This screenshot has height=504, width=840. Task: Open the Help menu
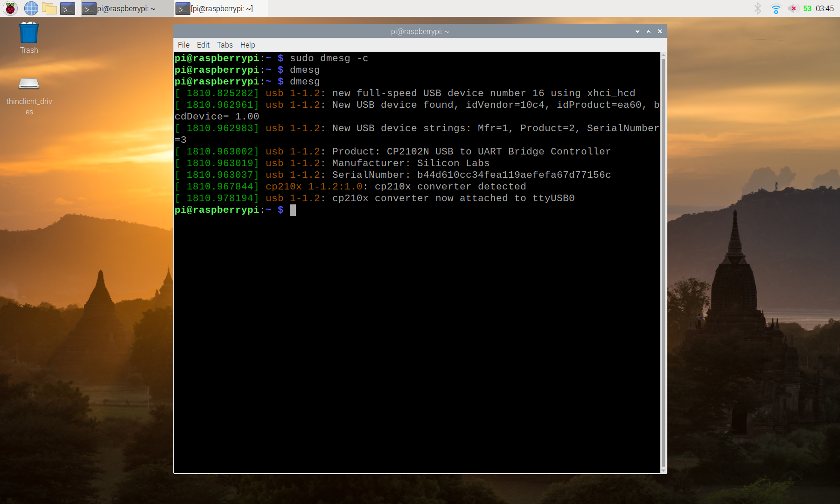pyautogui.click(x=247, y=45)
